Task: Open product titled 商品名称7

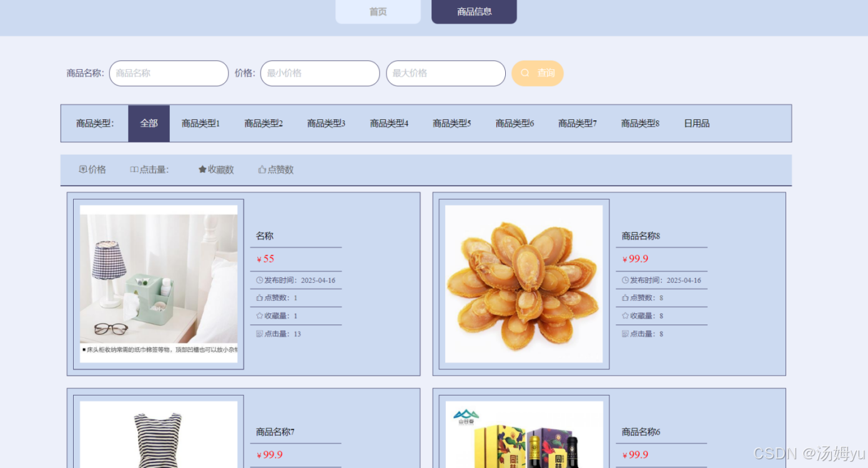Action: coord(275,432)
